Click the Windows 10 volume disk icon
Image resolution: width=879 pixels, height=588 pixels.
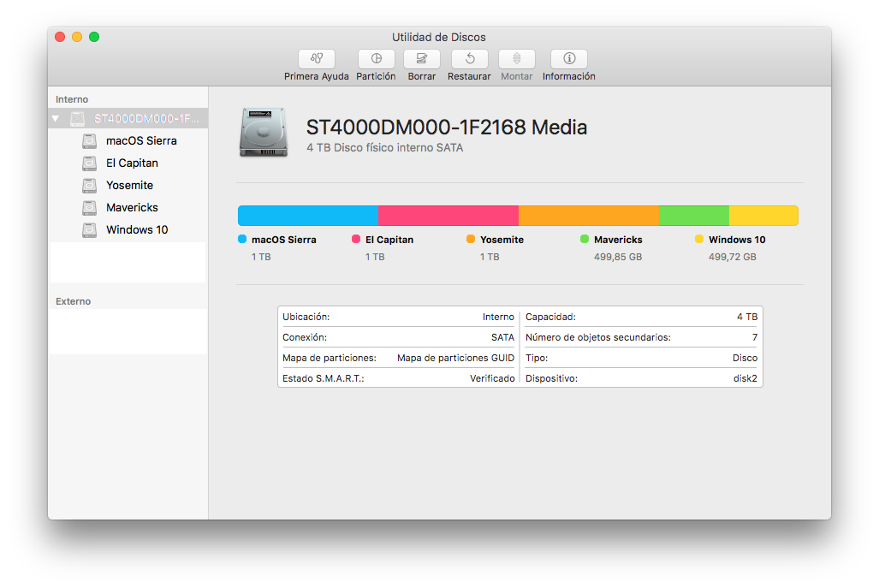tap(89, 230)
